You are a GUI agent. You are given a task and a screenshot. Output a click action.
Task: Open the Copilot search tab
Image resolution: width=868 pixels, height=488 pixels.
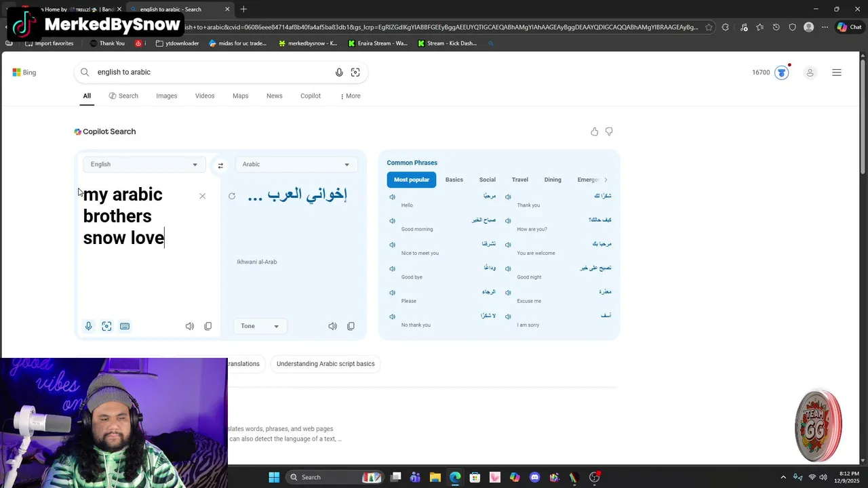[x=311, y=96]
